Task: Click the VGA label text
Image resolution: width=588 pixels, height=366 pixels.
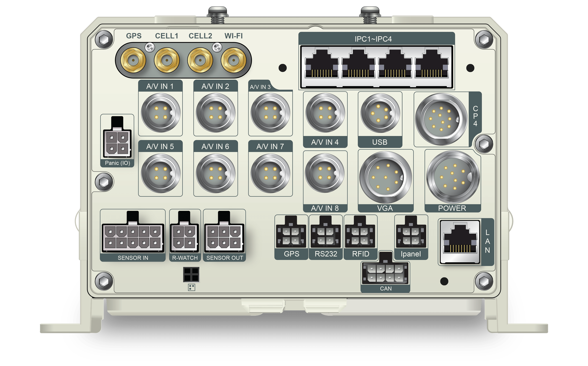Action: [385, 208]
